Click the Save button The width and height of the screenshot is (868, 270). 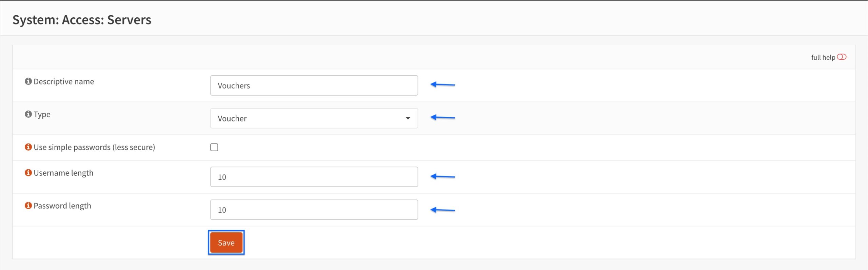[x=226, y=243]
